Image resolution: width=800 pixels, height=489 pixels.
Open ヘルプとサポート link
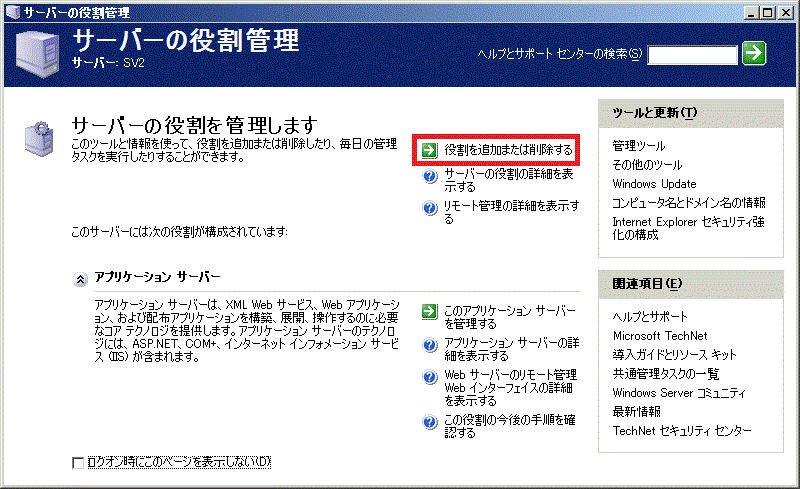pyautogui.click(x=650, y=317)
